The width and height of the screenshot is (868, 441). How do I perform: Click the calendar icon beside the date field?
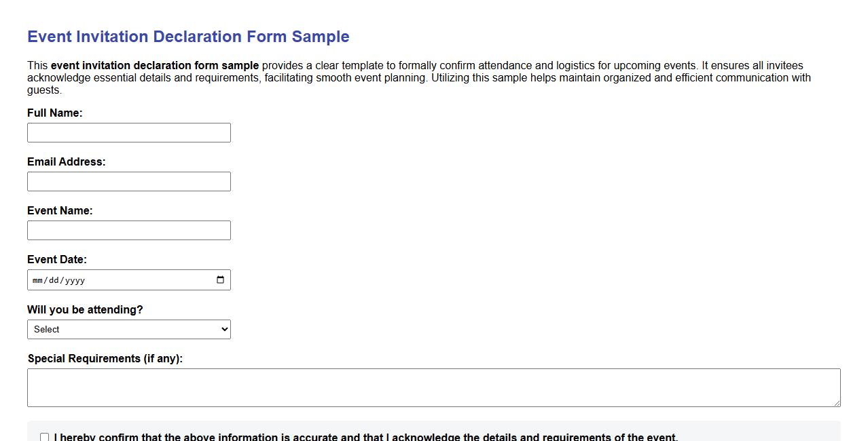click(220, 280)
